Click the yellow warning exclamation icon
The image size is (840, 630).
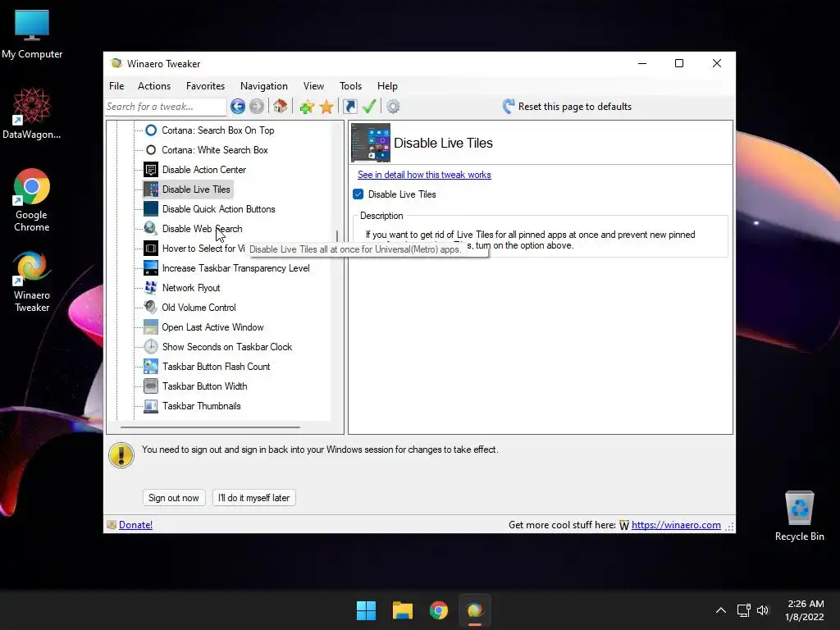pos(121,455)
